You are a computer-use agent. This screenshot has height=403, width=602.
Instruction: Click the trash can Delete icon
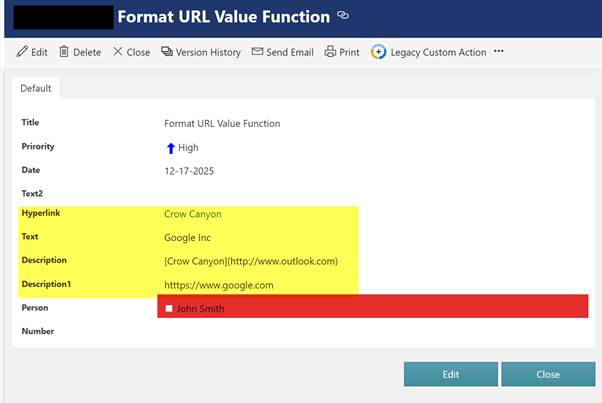coord(64,52)
